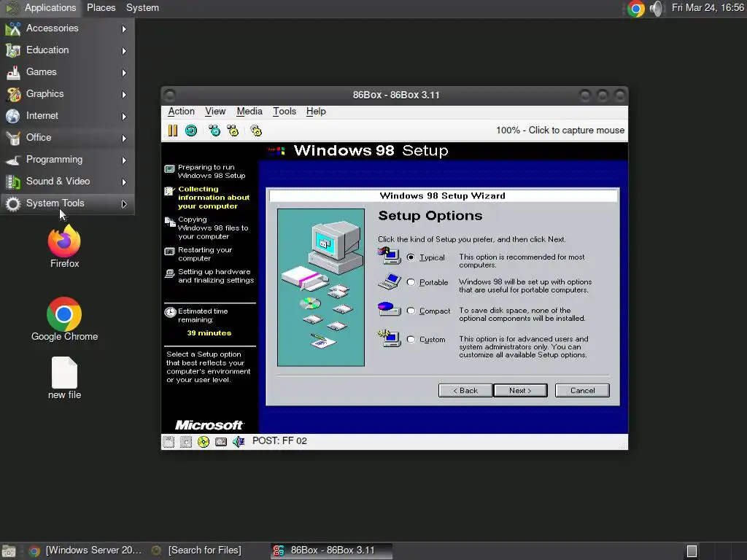Click 86Box - 86Box 3.11 taskbar button

click(x=332, y=551)
